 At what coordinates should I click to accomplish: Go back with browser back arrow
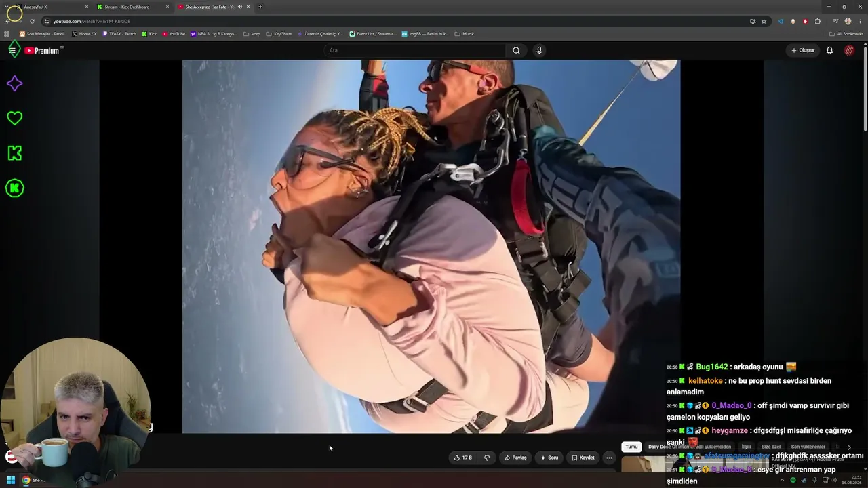point(9,21)
